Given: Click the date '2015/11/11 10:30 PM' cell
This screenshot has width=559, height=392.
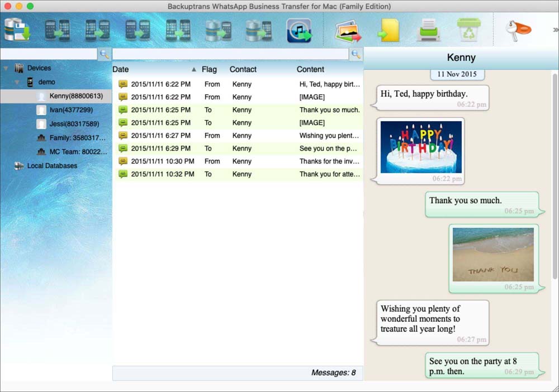Looking at the screenshot, I should (163, 161).
